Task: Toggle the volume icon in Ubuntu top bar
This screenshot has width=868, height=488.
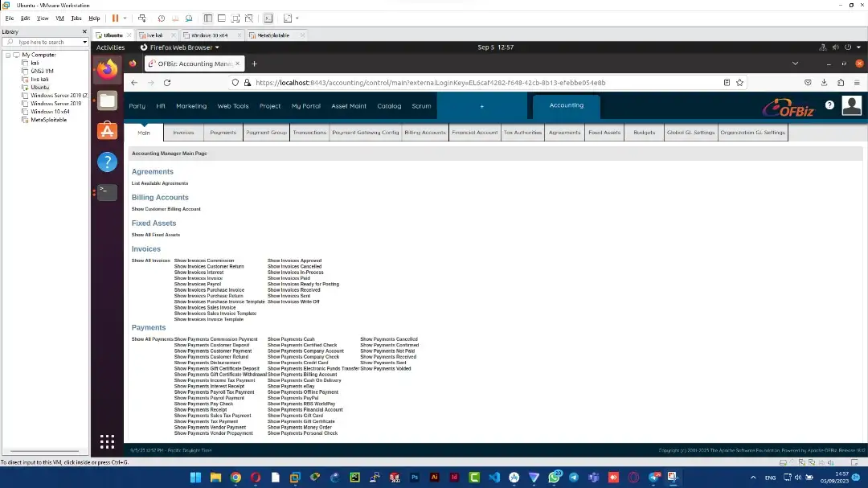Action: pos(836,47)
